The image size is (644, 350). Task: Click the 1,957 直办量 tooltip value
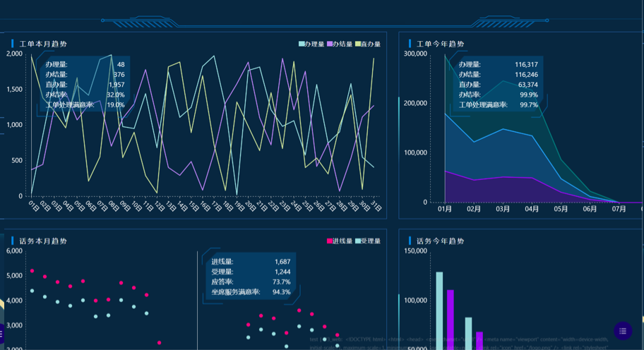pos(117,85)
